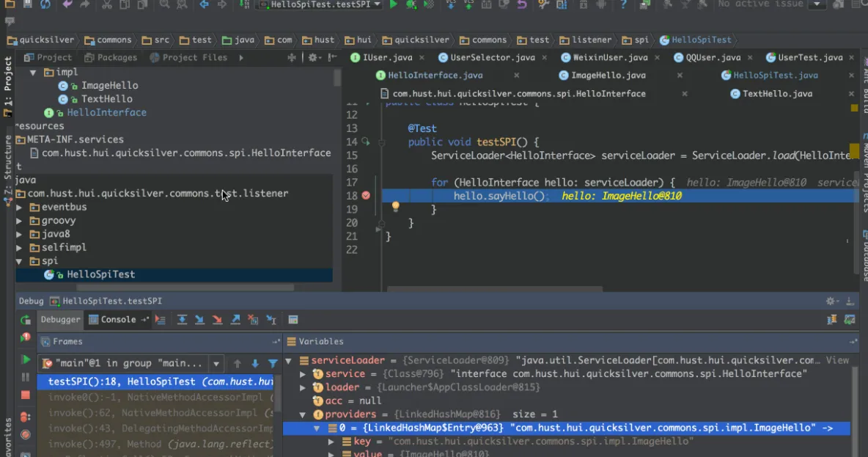Click the scroll-from-source crosshair icon in Project panel
The width and height of the screenshot is (868, 457).
coord(292,58)
